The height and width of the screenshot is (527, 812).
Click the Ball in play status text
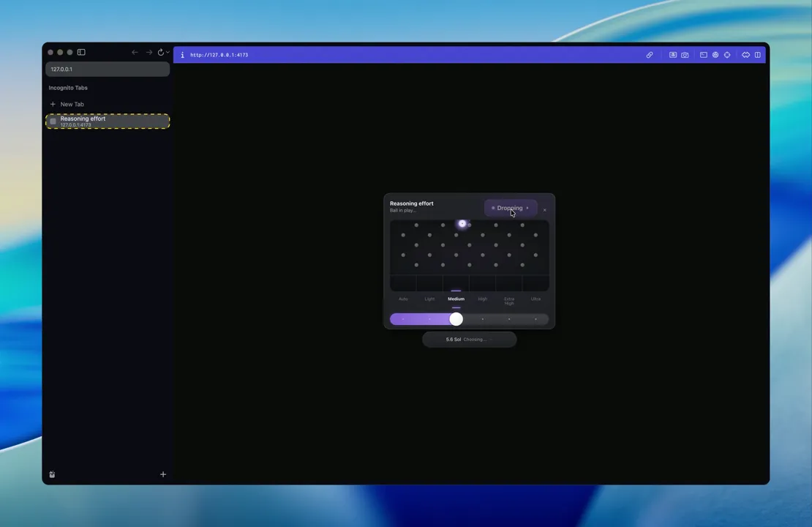click(403, 210)
